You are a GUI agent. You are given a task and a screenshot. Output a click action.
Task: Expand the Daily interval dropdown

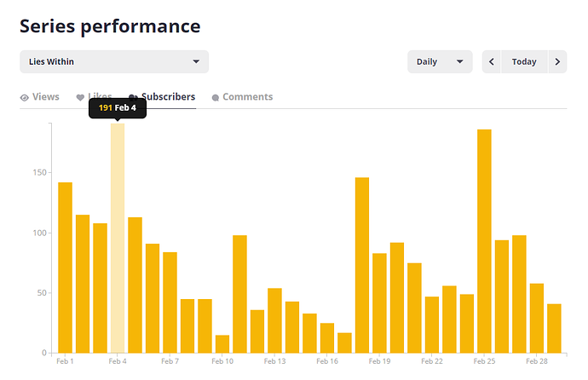click(440, 61)
